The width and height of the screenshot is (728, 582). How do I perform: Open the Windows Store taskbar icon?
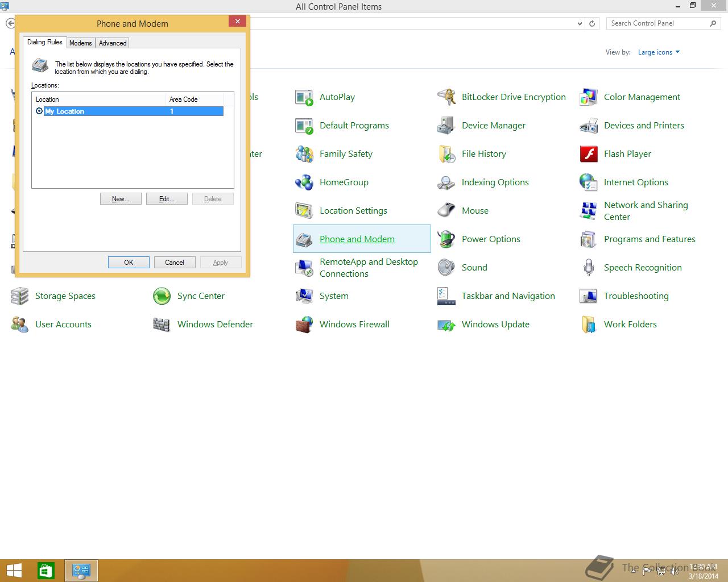[46, 571]
